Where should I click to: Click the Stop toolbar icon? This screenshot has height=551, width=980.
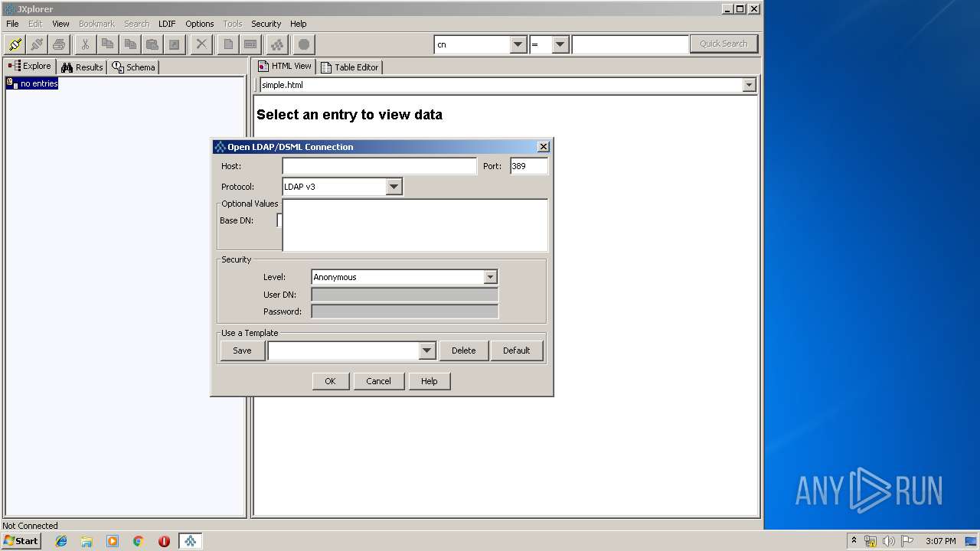click(x=304, y=44)
